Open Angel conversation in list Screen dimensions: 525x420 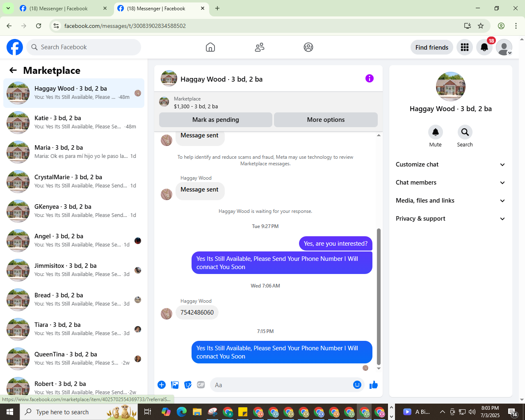[x=74, y=241]
